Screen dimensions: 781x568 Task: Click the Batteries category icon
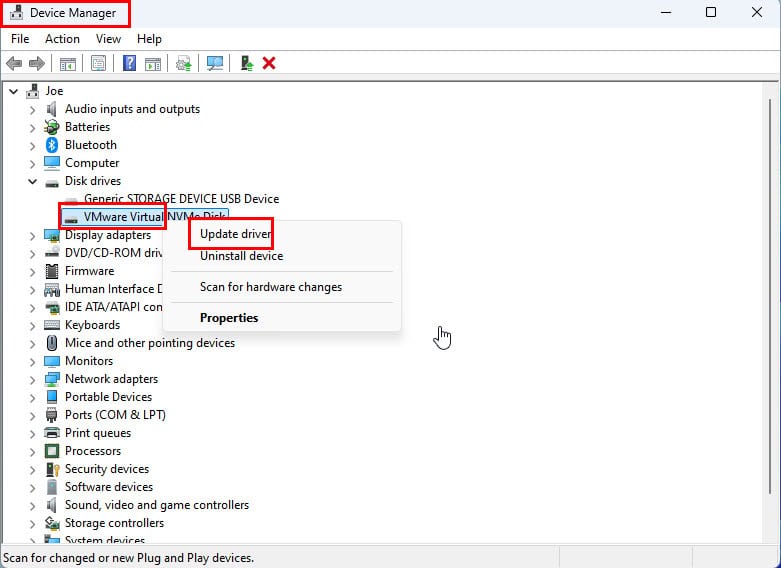(x=52, y=127)
